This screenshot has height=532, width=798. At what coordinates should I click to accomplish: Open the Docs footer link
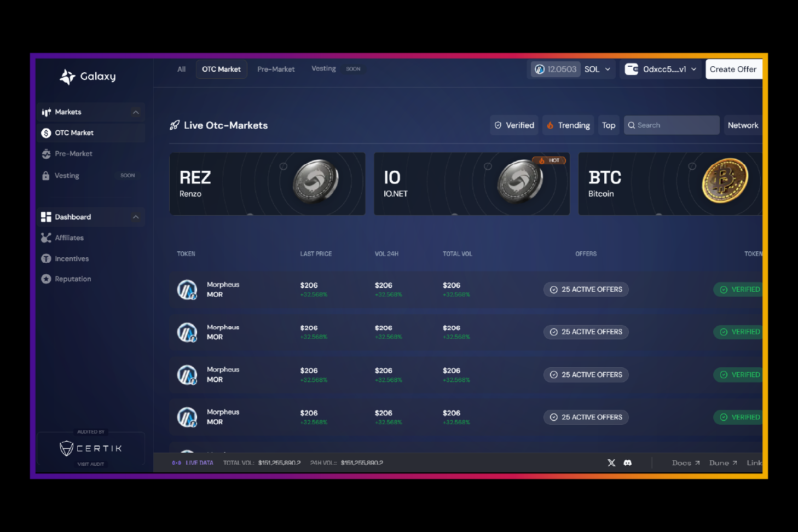point(686,463)
